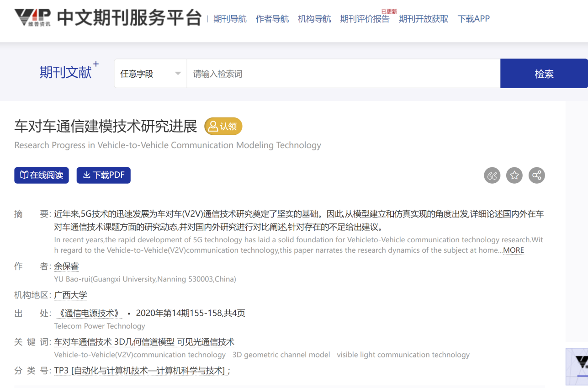This screenshot has width=588, height=388.
Task: Click the English title Research Progress text
Action: click(x=168, y=145)
